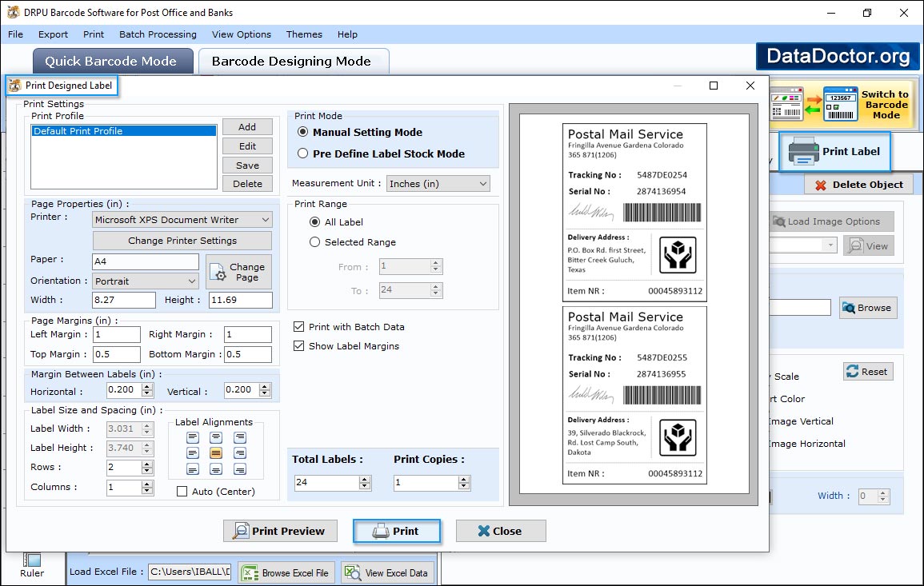Click the Top Margin input field
Screen dimensions: 924x586
click(x=117, y=354)
